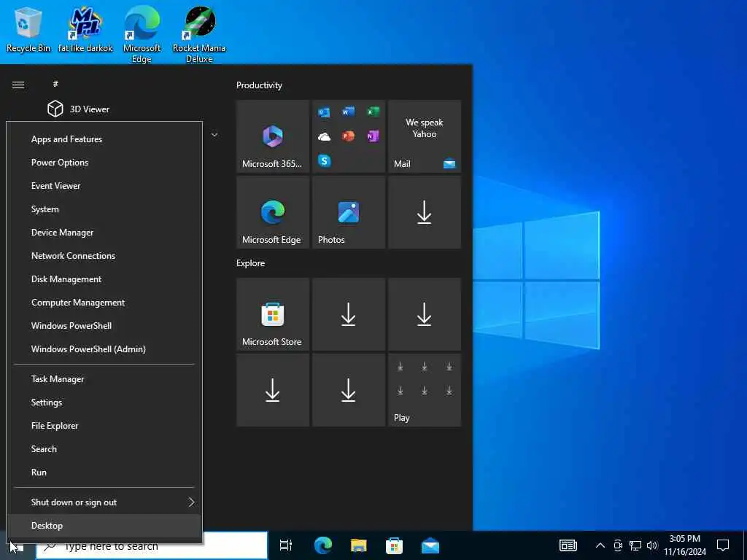Open the fat like darkok desktop shortcut
This screenshot has height=560, width=747.
[x=85, y=29]
